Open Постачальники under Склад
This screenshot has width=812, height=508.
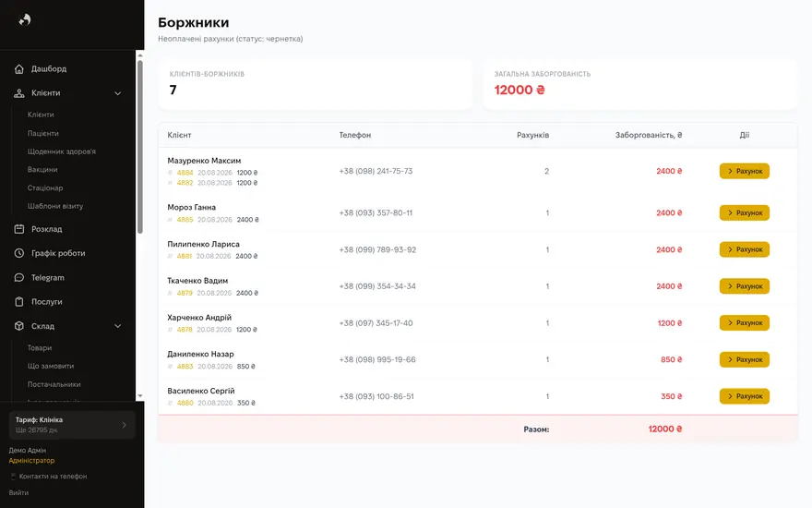pyautogui.click(x=54, y=384)
